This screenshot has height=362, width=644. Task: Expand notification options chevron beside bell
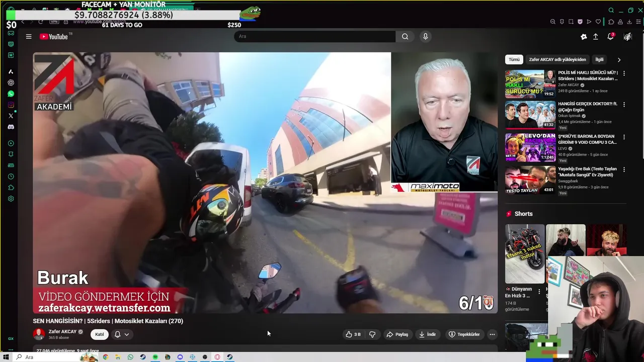pyautogui.click(x=127, y=334)
